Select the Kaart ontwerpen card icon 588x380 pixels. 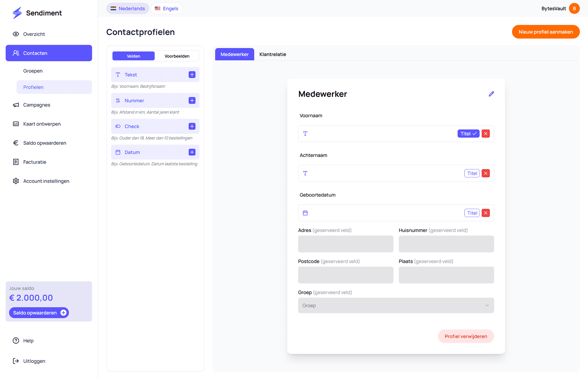[16, 124]
